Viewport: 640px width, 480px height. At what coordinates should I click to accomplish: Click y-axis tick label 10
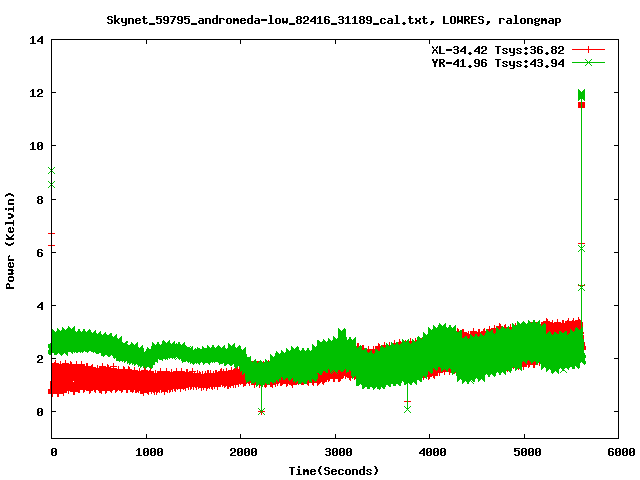(x=37, y=146)
